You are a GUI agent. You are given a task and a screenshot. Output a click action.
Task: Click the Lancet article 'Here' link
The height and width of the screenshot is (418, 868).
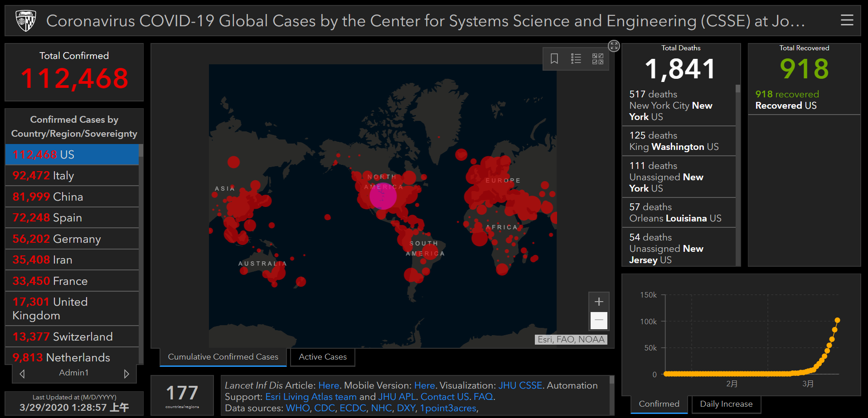click(x=329, y=385)
